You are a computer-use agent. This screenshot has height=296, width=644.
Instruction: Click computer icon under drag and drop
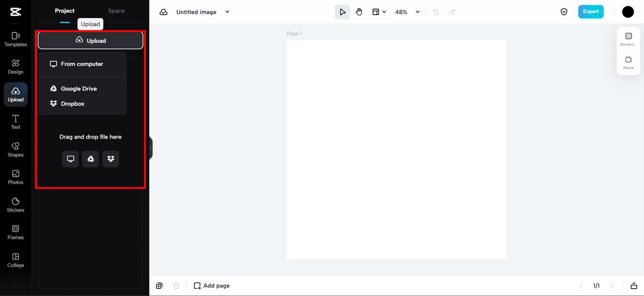(70, 159)
